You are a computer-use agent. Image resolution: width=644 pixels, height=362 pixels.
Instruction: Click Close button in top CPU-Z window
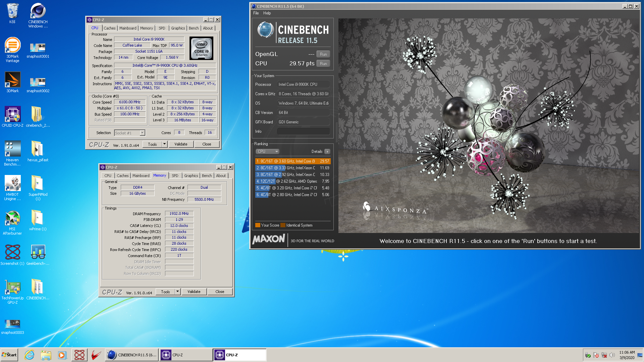[207, 144]
